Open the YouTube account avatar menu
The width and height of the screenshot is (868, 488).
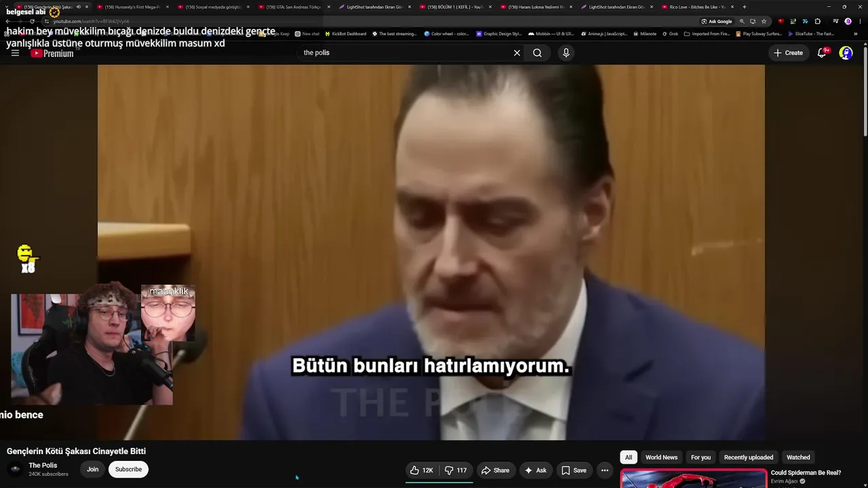[846, 53]
